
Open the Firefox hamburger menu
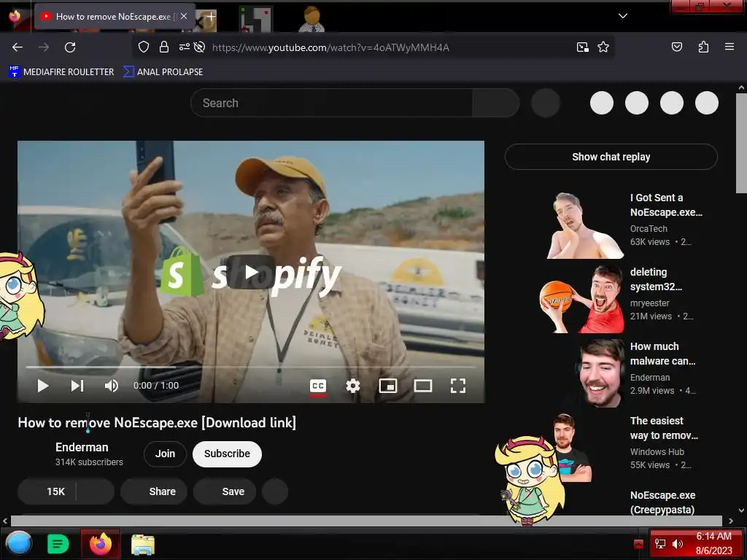click(729, 47)
